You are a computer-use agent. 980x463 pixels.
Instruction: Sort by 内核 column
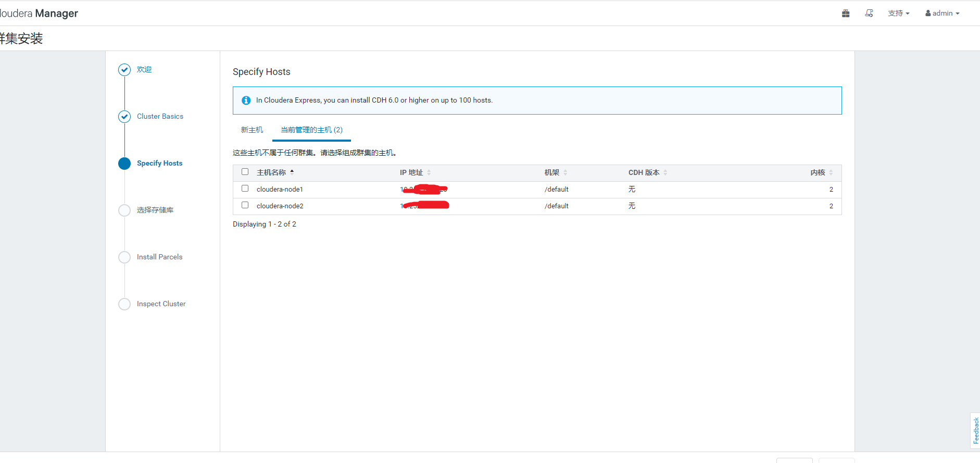(822, 172)
